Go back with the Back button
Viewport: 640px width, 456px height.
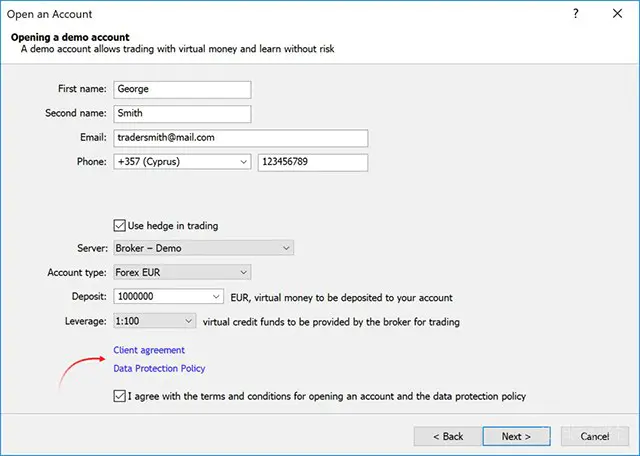pos(448,436)
